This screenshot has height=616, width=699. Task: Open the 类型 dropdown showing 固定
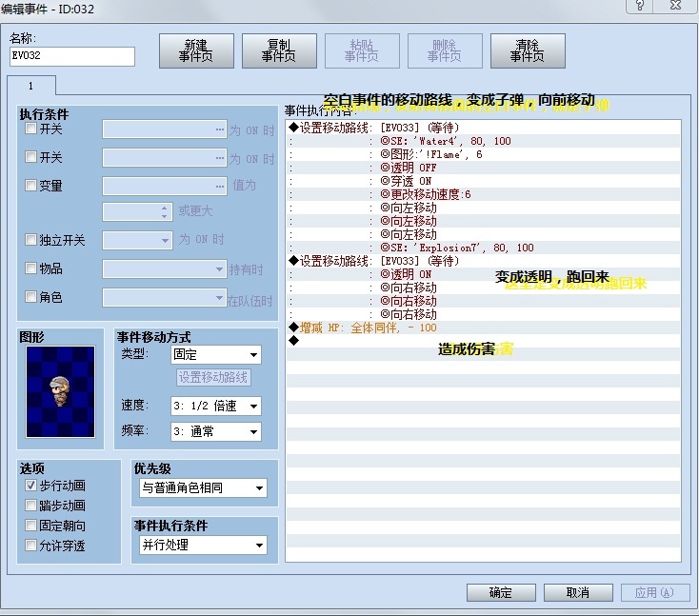216,355
